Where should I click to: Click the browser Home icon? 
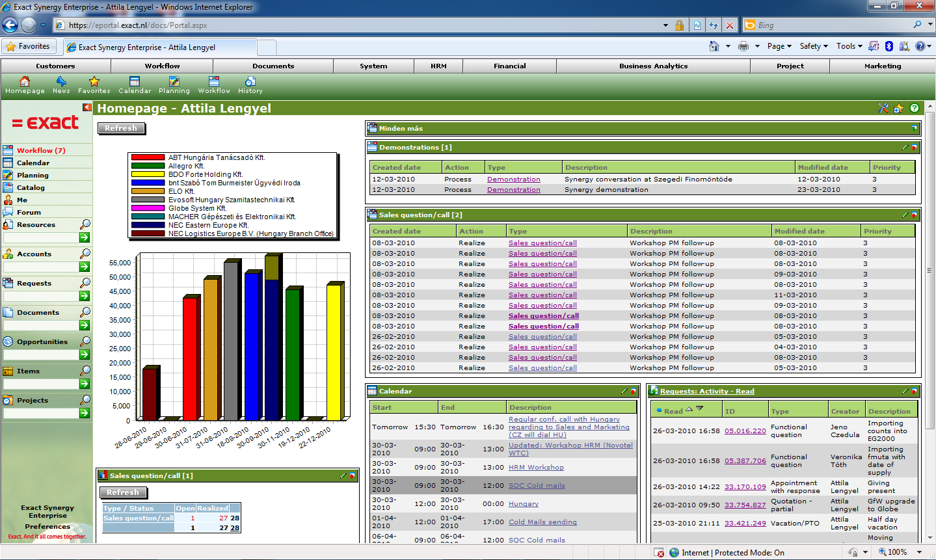point(714,46)
